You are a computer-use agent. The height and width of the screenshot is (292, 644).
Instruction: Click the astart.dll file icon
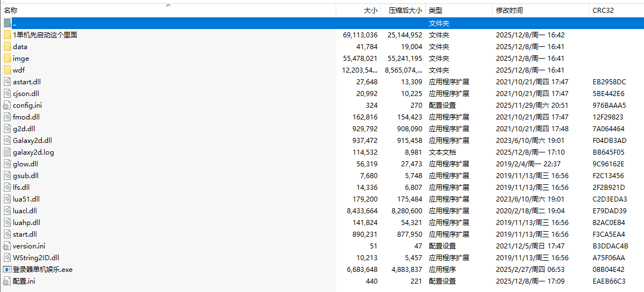pyautogui.click(x=7, y=82)
